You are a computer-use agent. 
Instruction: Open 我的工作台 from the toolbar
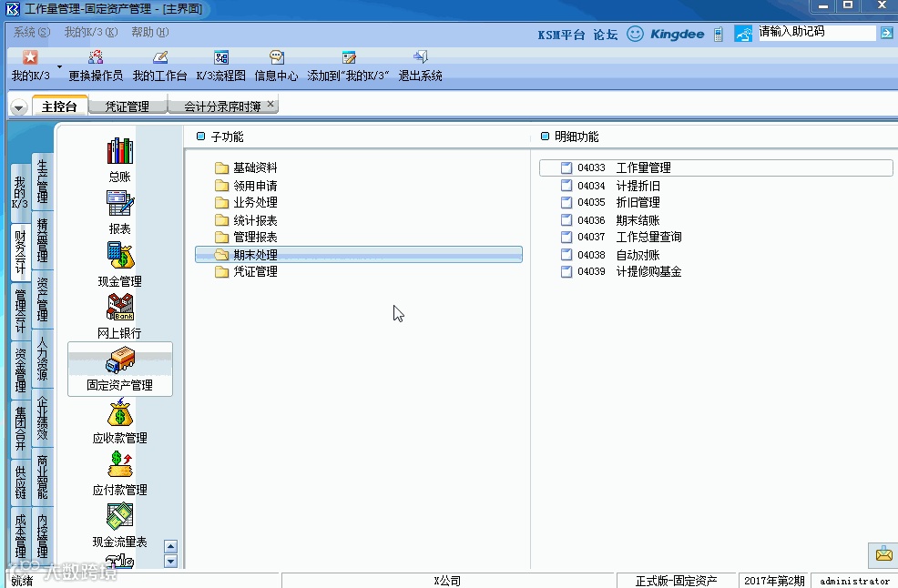click(159, 57)
